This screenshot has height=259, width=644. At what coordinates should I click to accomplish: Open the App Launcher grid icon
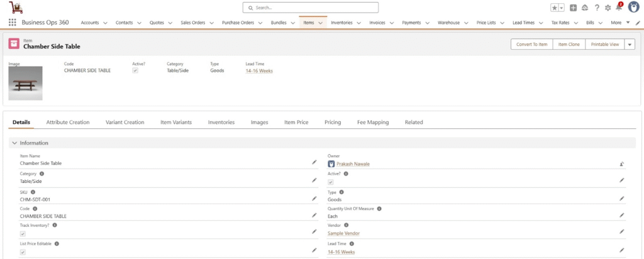pos(13,23)
